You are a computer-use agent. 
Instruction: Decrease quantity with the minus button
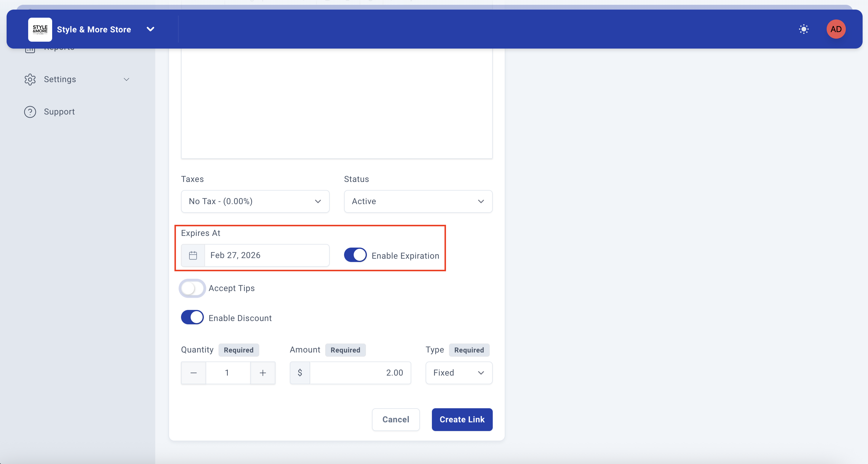click(193, 373)
